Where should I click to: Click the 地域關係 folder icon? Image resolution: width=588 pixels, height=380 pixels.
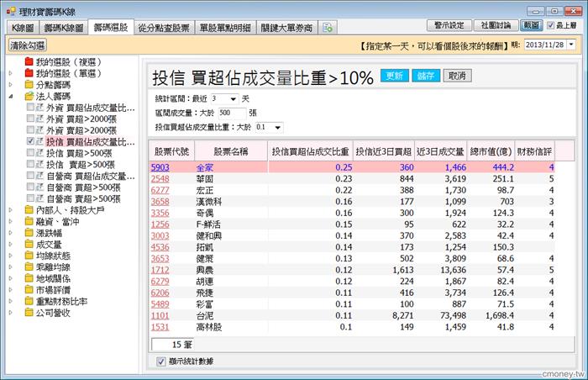point(29,278)
